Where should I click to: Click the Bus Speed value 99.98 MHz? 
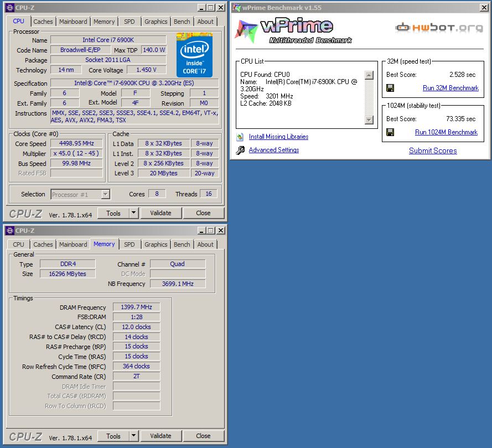(76, 163)
